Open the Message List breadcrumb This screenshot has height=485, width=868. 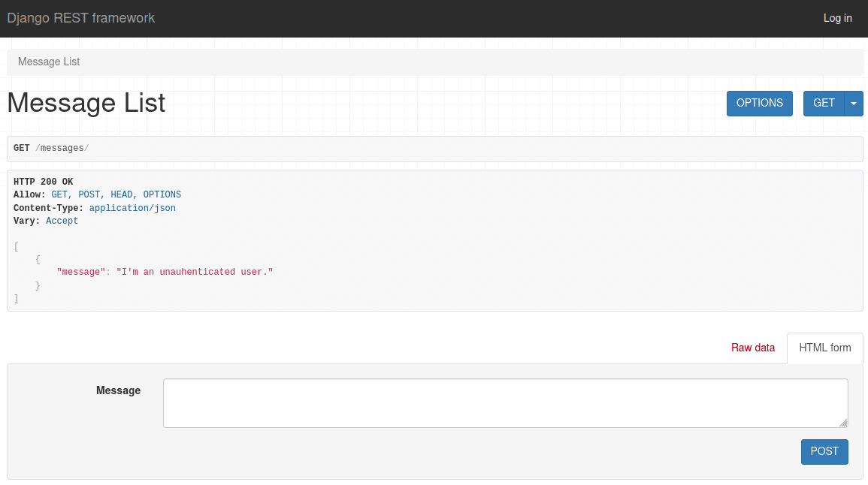coord(49,62)
